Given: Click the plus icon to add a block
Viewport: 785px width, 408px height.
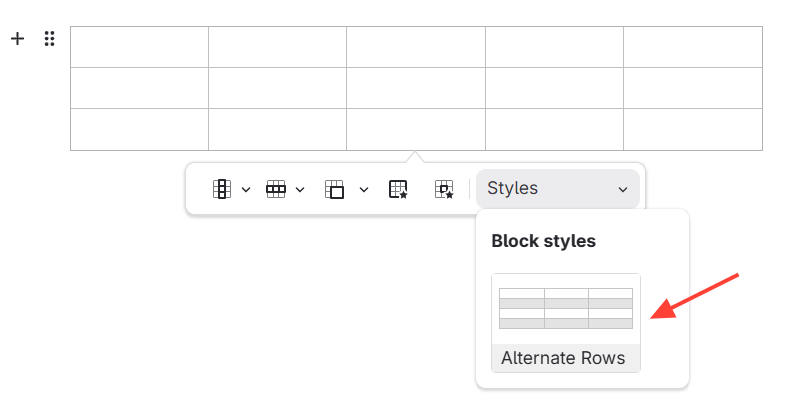Looking at the screenshot, I should pos(17,39).
